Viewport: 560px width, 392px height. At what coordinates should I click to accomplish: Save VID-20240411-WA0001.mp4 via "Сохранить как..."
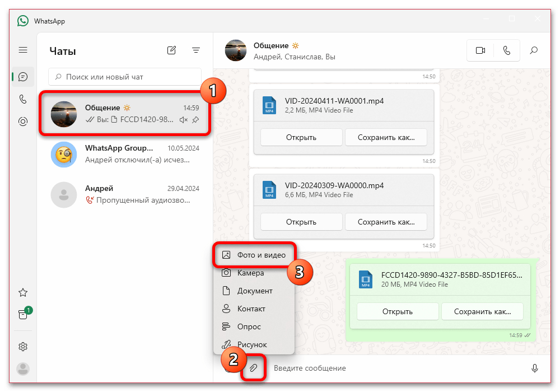click(386, 137)
